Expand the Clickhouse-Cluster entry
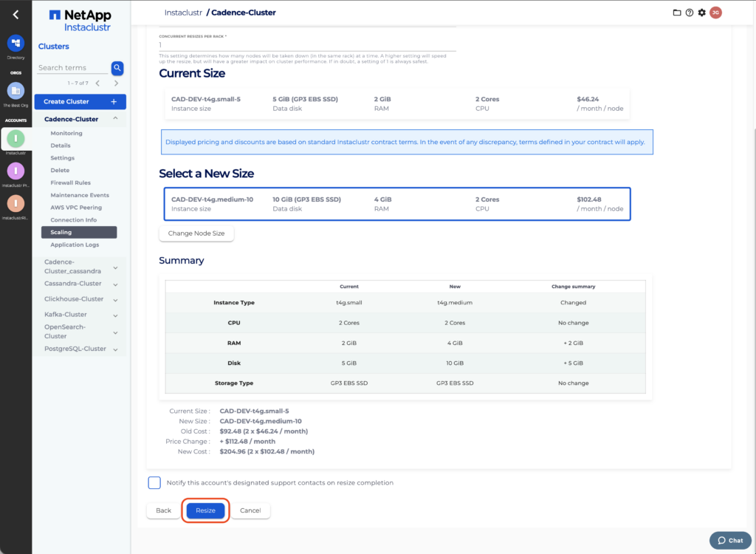 [115, 300]
